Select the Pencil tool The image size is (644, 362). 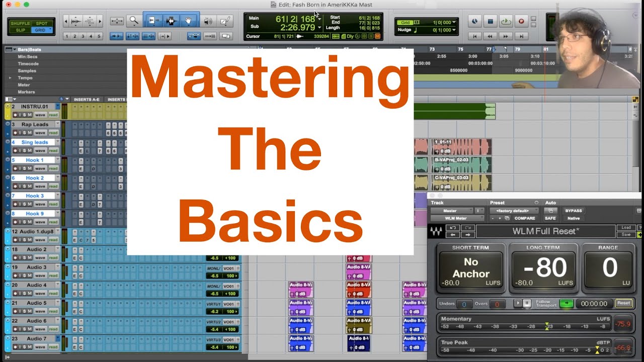[225, 21]
